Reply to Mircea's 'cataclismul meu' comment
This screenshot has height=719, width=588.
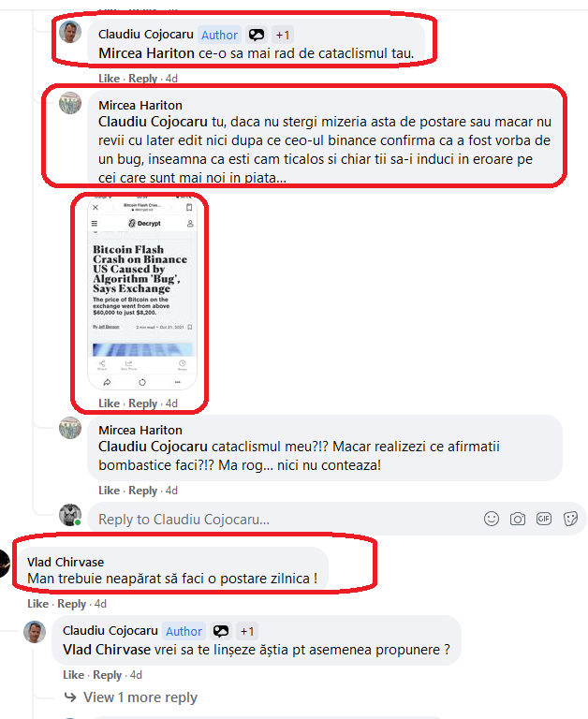tap(142, 491)
